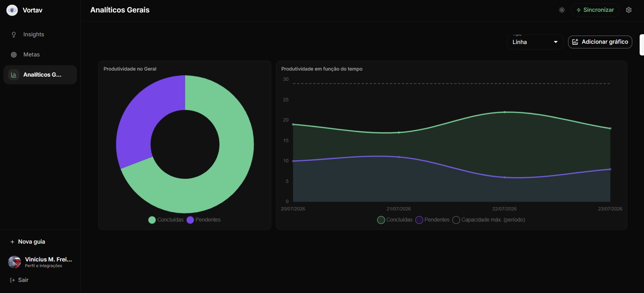Viewport: 644px width, 293px height.
Task: Open settings via the gear icon
Action: point(629,10)
